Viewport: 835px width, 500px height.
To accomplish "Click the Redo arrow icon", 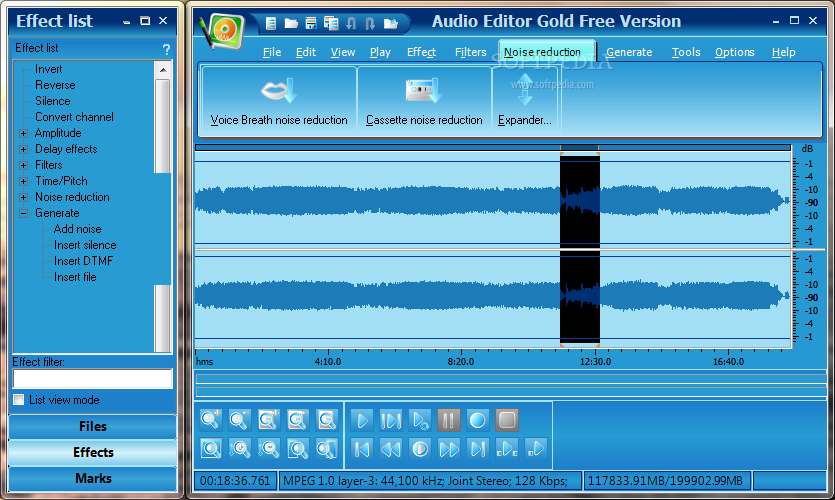I will (371, 23).
